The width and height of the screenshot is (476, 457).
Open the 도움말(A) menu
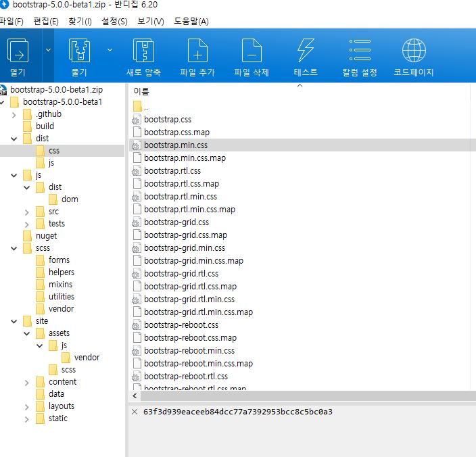point(191,22)
